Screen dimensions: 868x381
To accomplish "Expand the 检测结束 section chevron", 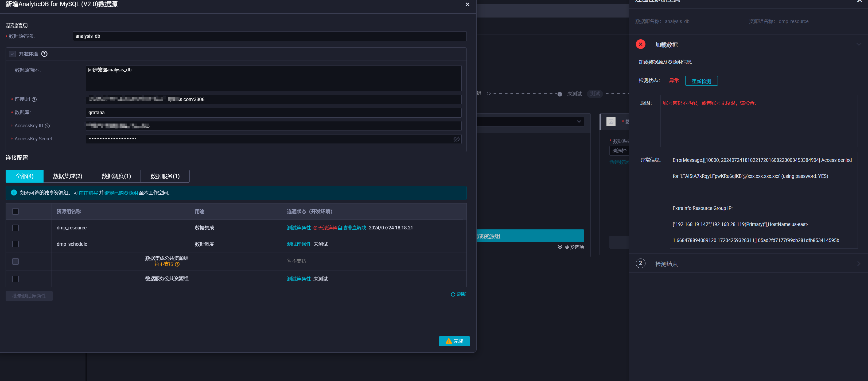I will tap(859, 264).
